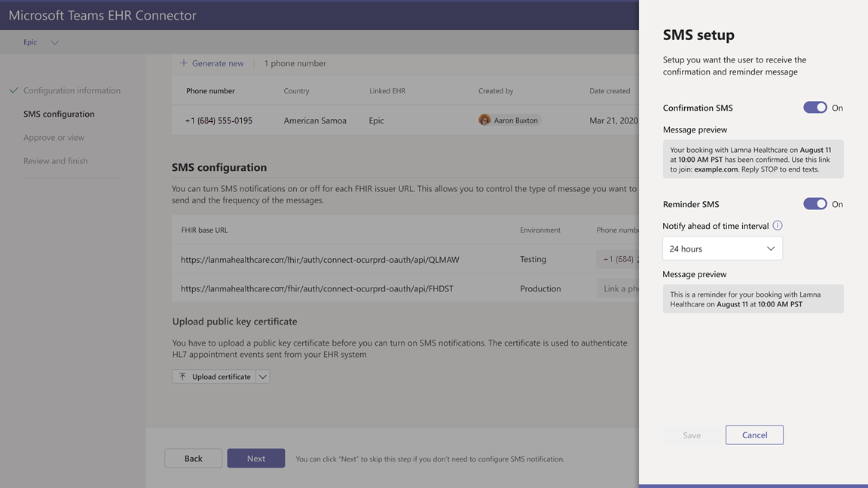868x488 pixels.
Task: Open the phone number dropdown for the Testing row
Action: tap(617, 259)
